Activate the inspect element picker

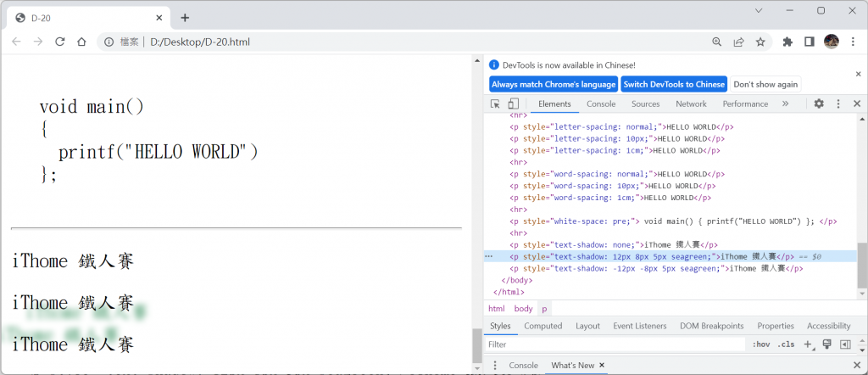point(495,104)
